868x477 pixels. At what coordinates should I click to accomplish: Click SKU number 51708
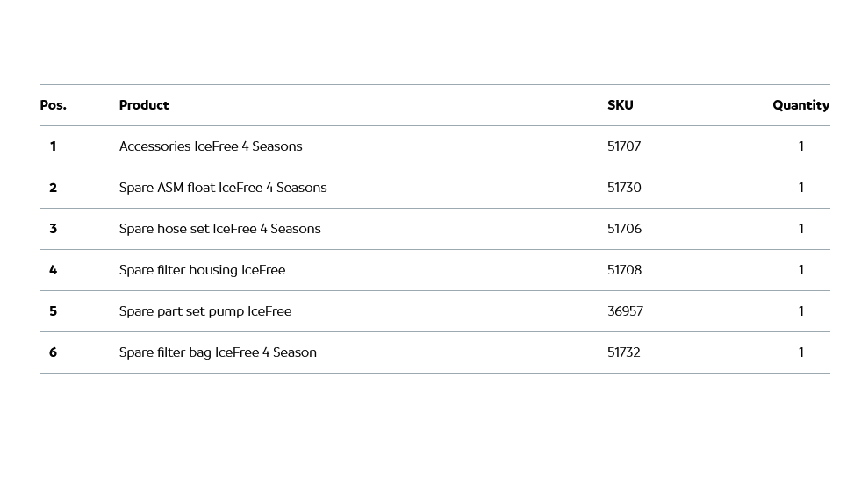624,270
